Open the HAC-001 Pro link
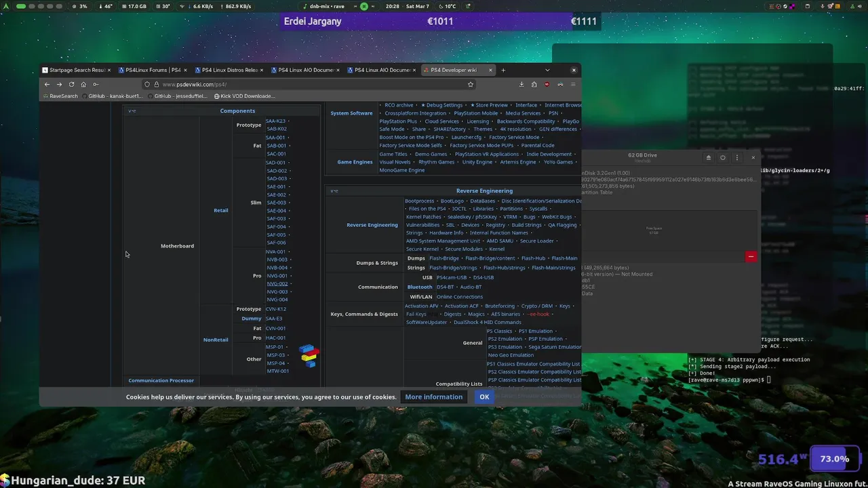Viewport: 868px width, 488px height. pyautogui.click(x=275, y=338)
